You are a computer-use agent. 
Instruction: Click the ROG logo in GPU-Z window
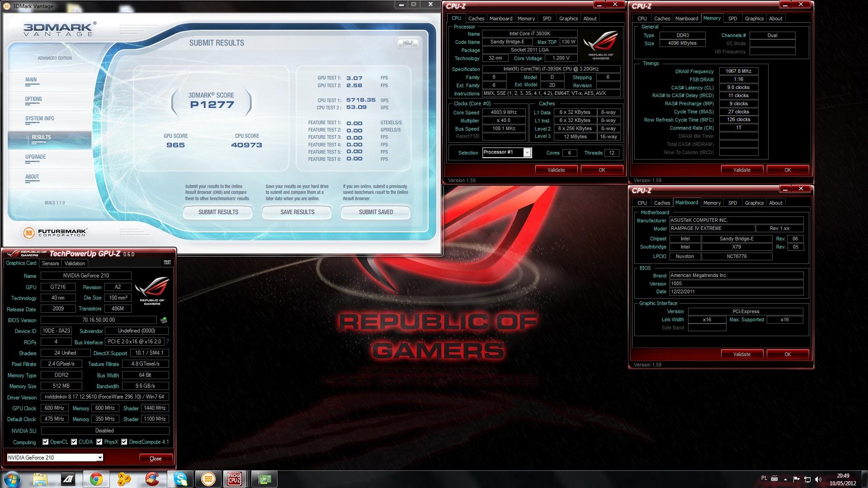point(152,290)
